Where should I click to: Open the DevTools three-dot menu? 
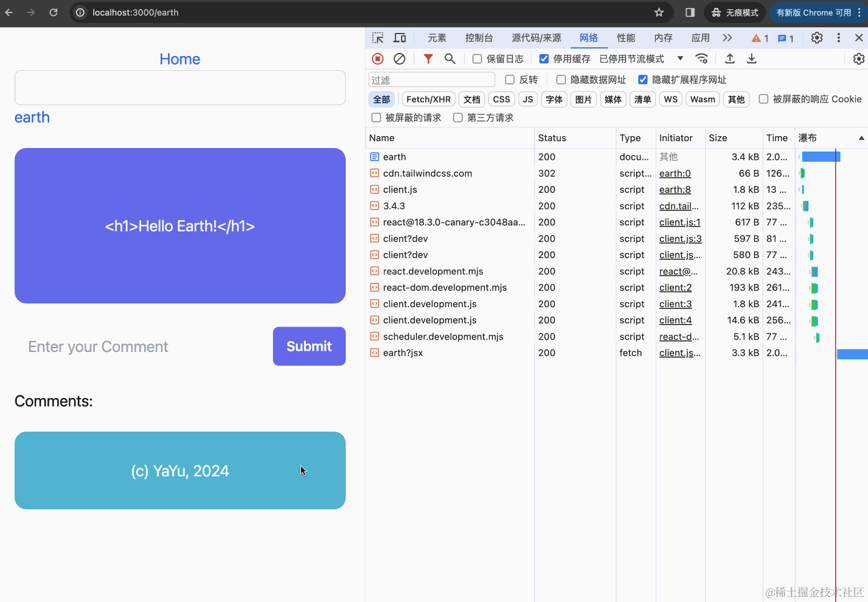point(838,37)
